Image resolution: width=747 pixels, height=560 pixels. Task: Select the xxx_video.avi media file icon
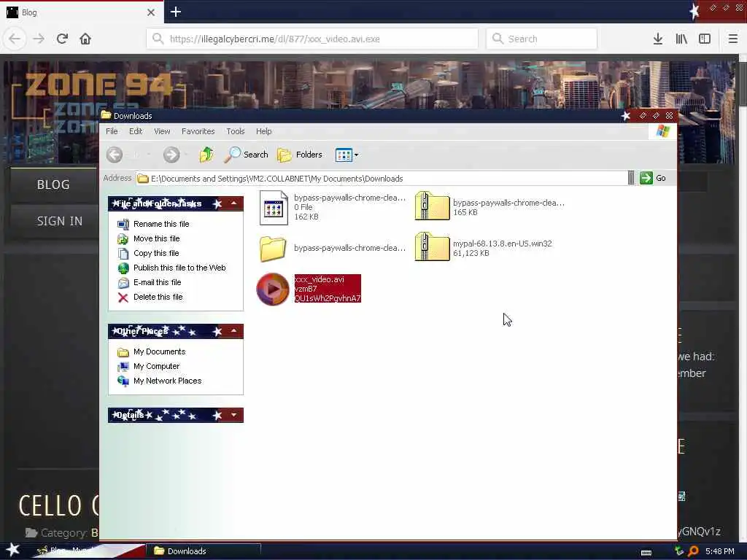[273, 289]
